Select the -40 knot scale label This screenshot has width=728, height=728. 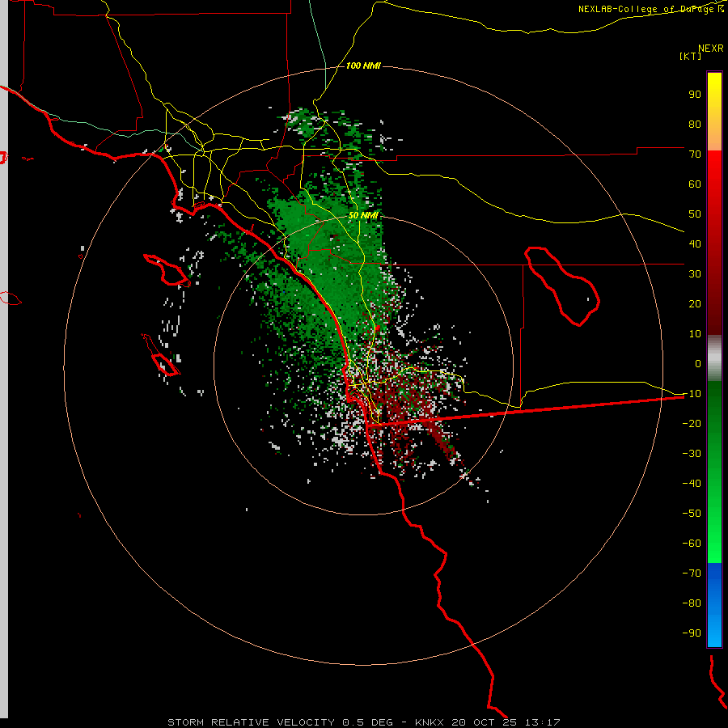(x=692, y=484)
